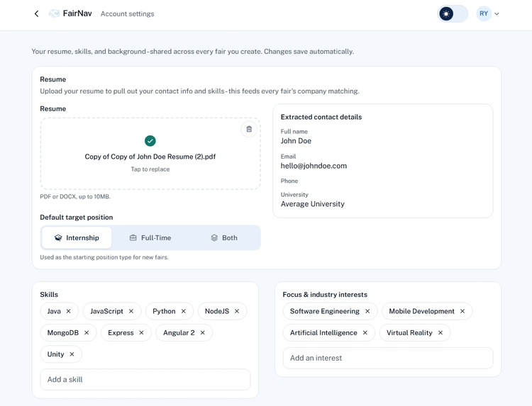Remove the Software Engineering interest
The width and height of the screenshot is (532, 406).
tap(367, 311)
